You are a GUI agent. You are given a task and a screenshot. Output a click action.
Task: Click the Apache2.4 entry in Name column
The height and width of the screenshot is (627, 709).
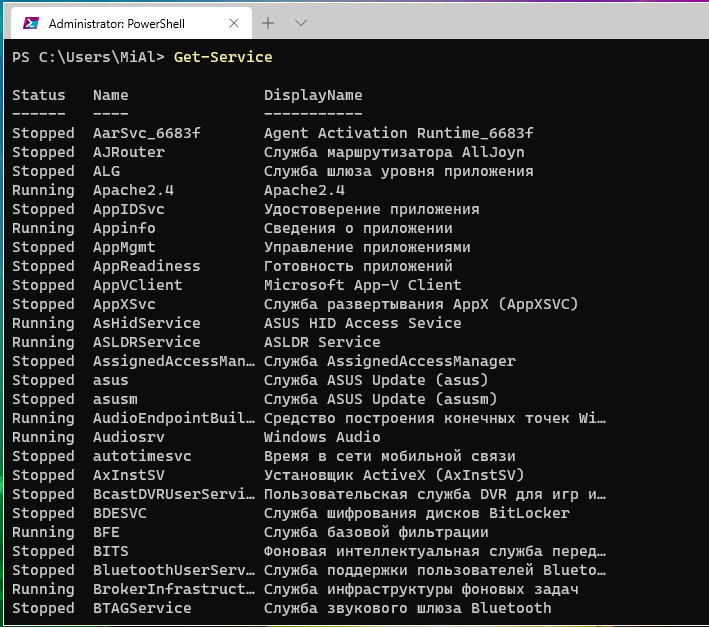[133, 190]
